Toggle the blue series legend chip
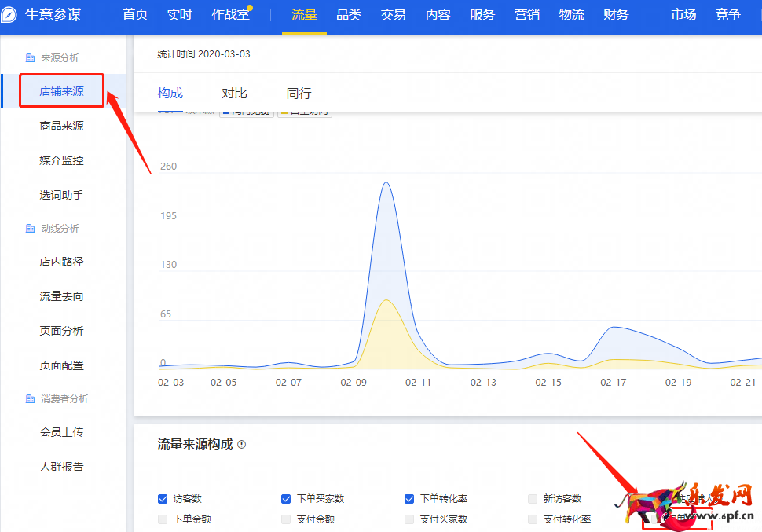762x532 pixels. (247, 112)
